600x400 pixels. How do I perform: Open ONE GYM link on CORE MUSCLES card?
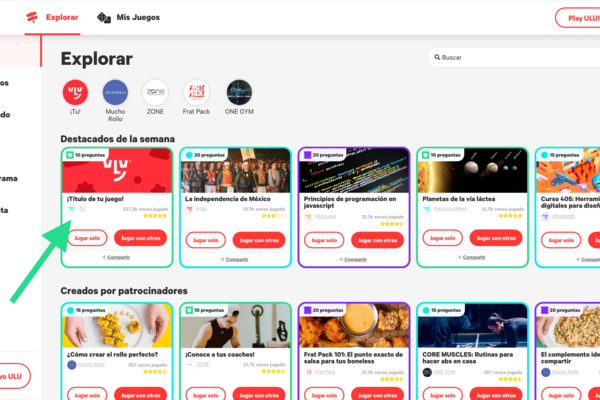[444, 372]
